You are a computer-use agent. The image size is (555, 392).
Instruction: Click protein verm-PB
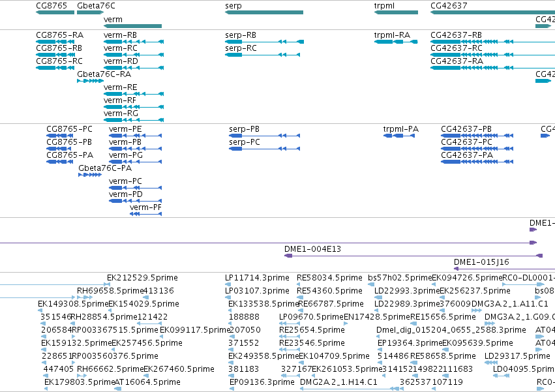click(x=135, y=149)
